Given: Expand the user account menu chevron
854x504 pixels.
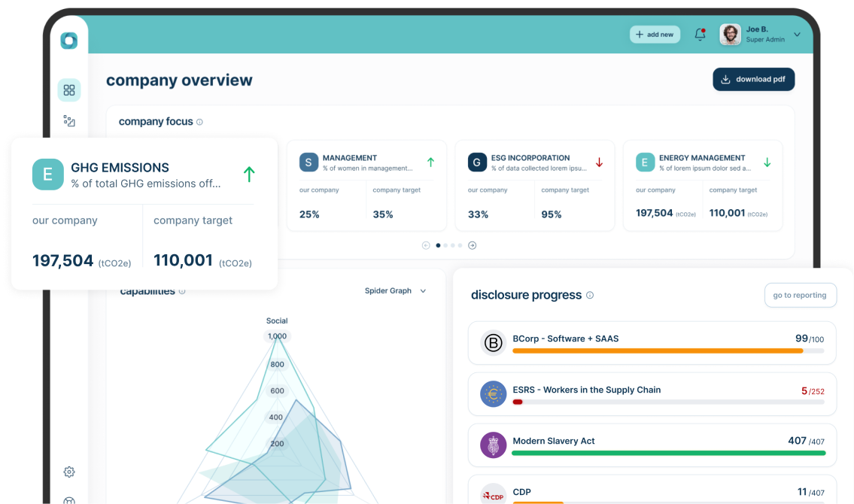Looking at the screenshot, I should (x=798, y=35).
